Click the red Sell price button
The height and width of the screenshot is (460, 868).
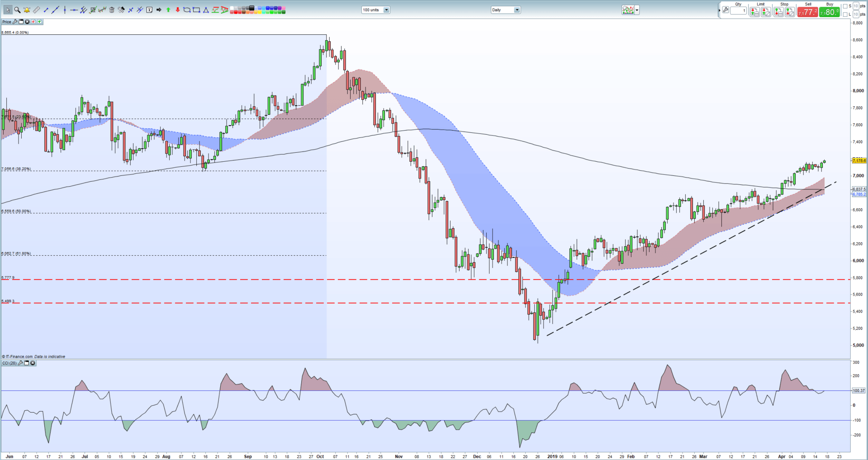coord(807,12)
